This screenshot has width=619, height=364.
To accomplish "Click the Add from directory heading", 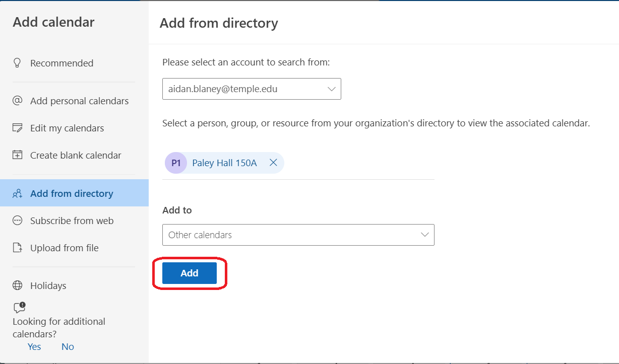I will coord(219,23).
